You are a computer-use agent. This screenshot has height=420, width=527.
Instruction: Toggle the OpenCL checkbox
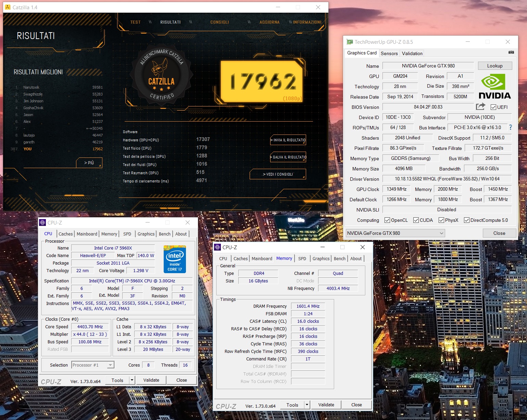(x=387, y=220)
